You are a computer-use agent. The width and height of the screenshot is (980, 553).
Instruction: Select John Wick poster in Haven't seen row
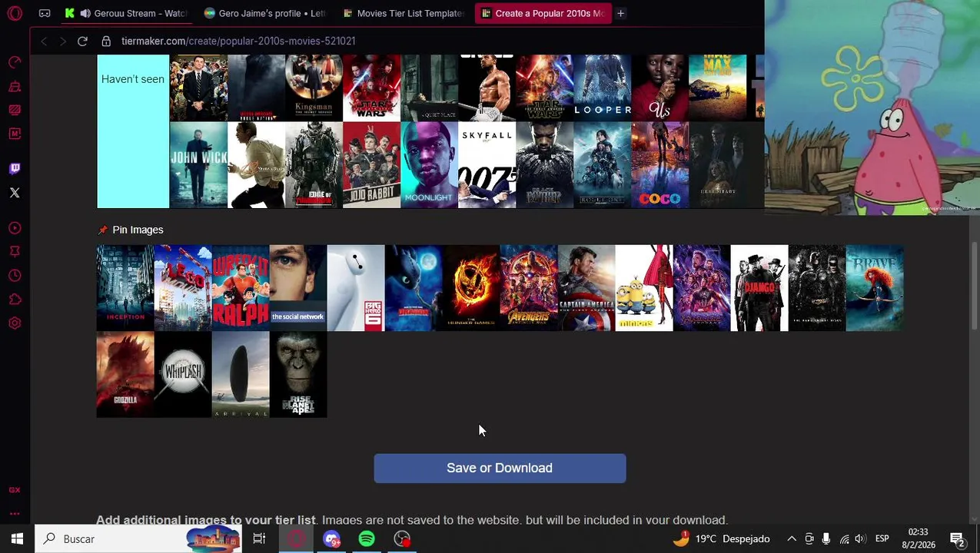(x=198, y=165)
